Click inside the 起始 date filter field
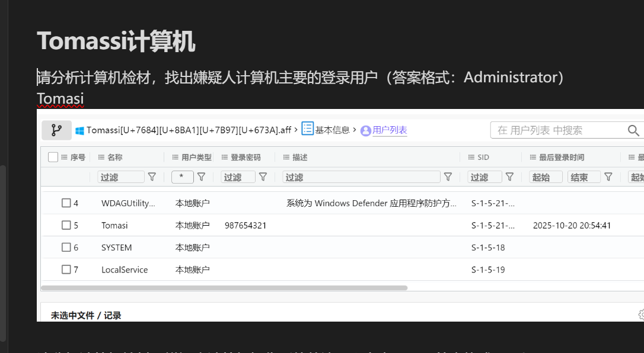This screenshot has width=644, height=353. 546,176
